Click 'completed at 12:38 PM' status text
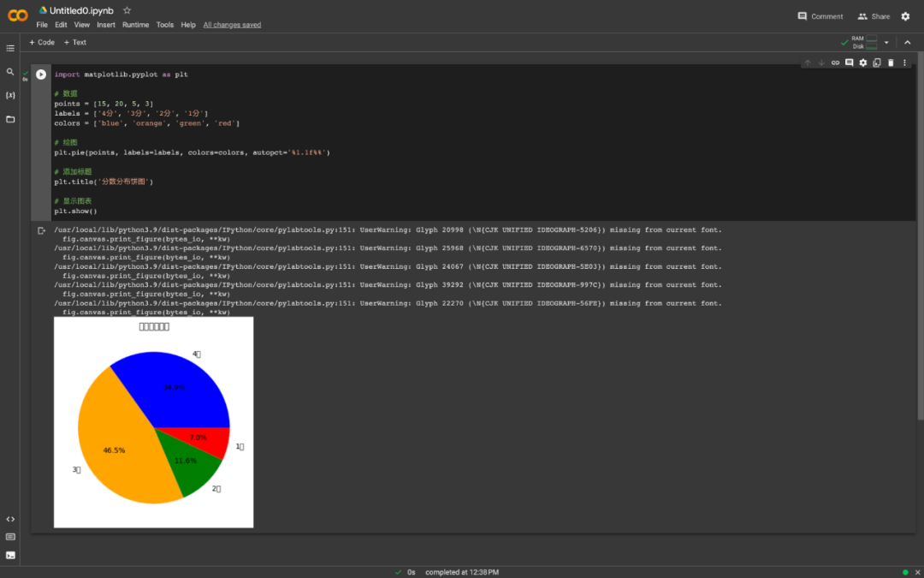Image resolution: width=924 pixels, height=578 pixels. point(462,572)
